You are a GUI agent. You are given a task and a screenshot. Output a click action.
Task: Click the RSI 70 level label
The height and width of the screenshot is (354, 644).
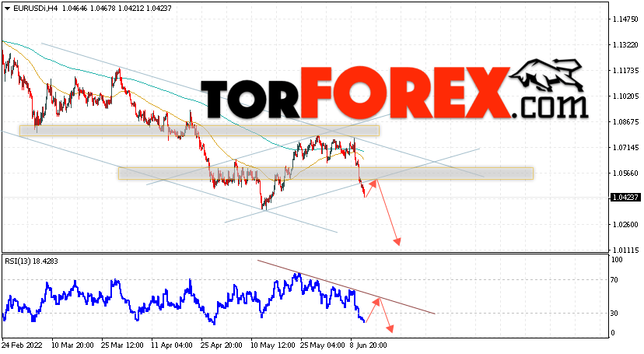(614, 280)
